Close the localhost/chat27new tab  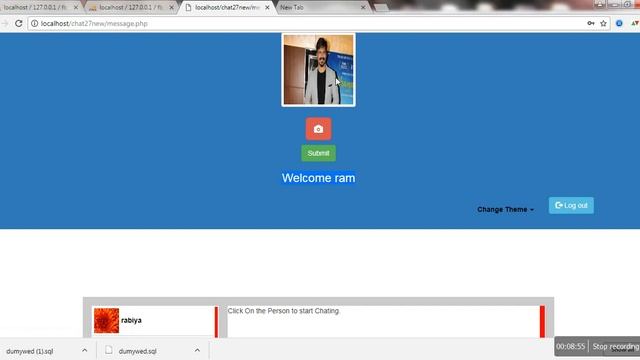[x=267, y=7]
